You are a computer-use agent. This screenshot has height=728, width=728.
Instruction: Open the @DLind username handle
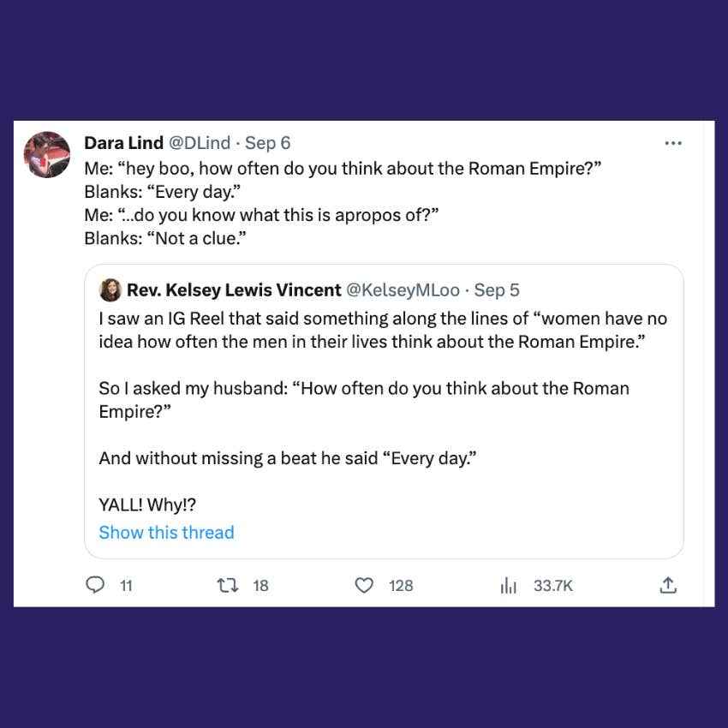[x=200, y=143]
